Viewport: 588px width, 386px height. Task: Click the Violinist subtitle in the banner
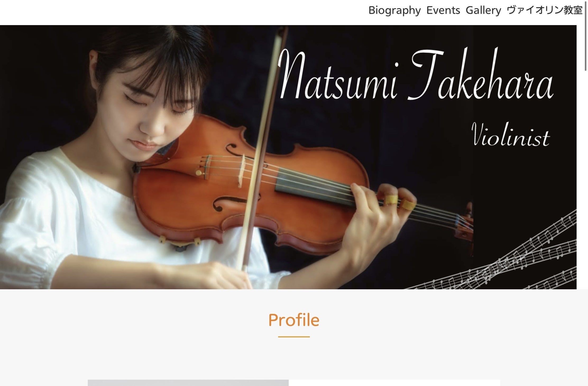coord(511,135)
